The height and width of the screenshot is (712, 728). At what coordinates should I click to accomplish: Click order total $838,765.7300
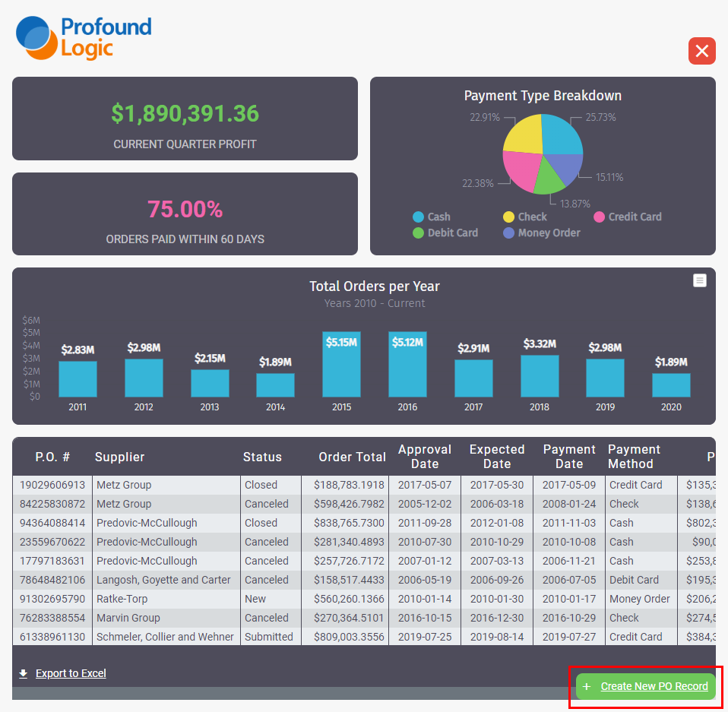[x=345, y=523]
